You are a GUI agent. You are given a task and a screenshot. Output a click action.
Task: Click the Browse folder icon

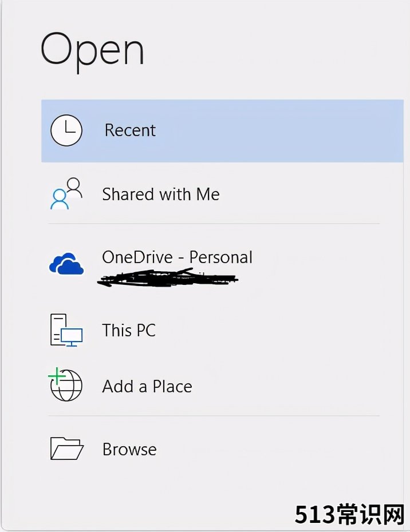coord(67,448)
